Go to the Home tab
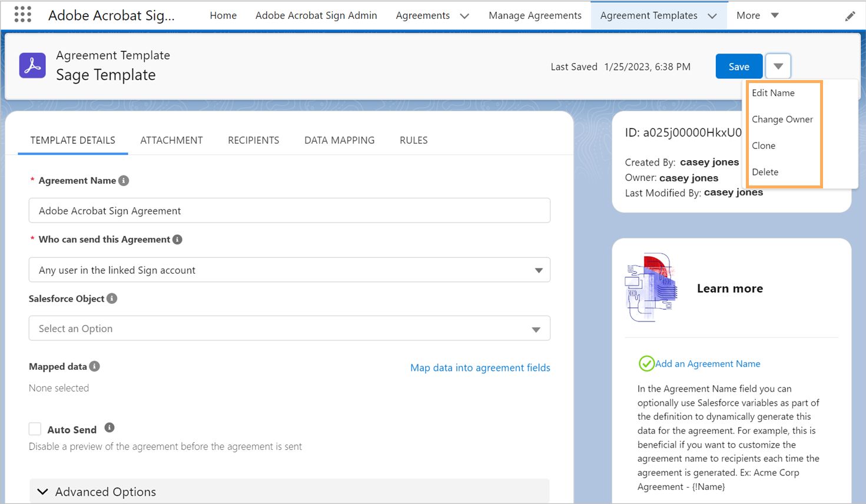 pos(223,15)
